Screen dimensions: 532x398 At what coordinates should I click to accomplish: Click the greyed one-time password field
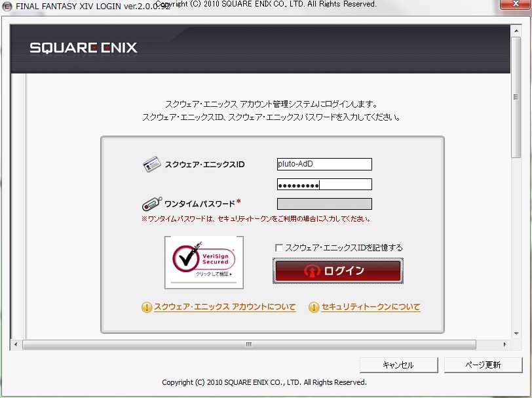coord(324,204)
